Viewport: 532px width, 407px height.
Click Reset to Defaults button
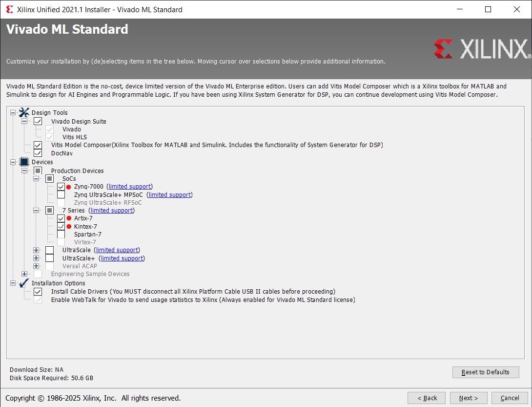click(486, 372)
